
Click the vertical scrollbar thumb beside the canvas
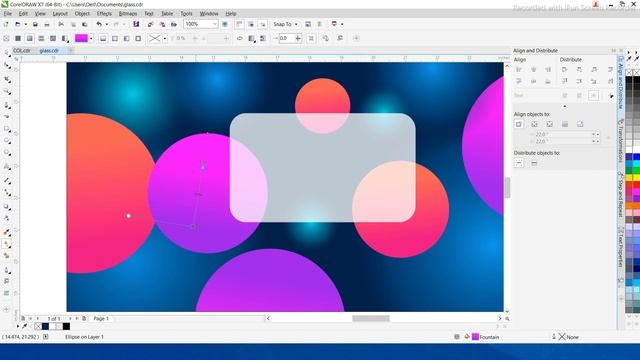click(507, 188)
